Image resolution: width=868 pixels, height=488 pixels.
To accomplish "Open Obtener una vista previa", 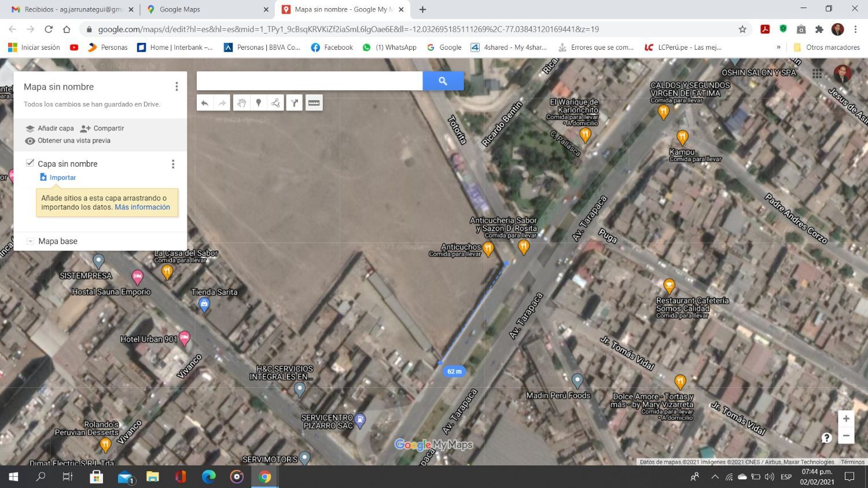I will [73, 141].
